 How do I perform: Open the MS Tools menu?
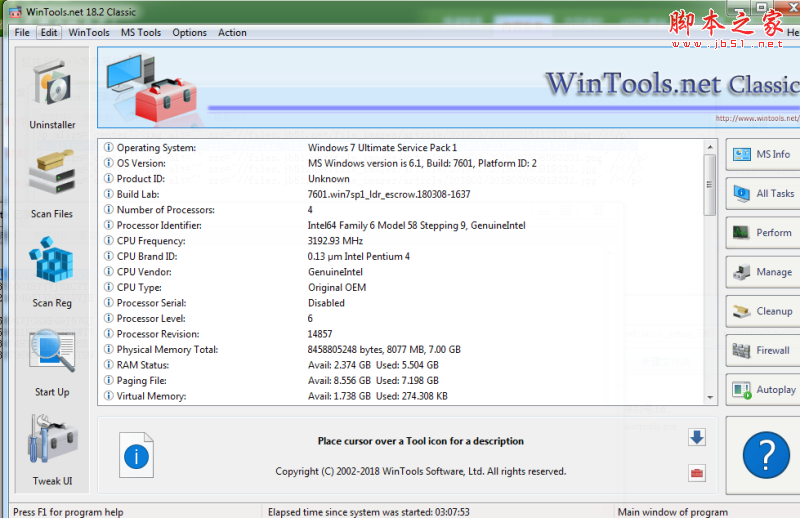tap(141, 33)
